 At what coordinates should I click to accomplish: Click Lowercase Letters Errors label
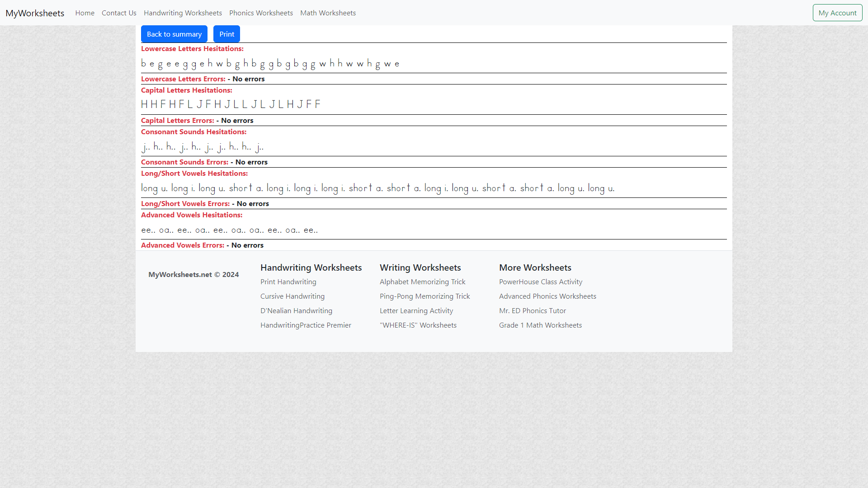pyautogui.click(x=183, y=79)
